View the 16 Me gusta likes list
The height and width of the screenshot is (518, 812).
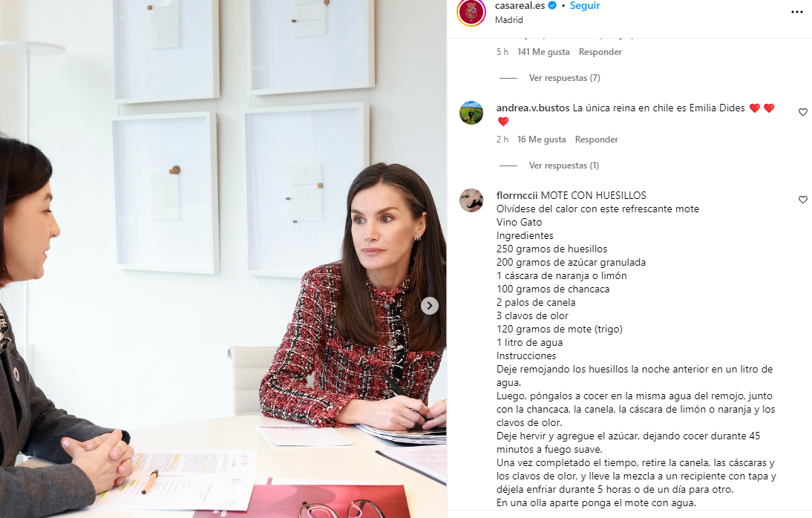pos(542,140)
